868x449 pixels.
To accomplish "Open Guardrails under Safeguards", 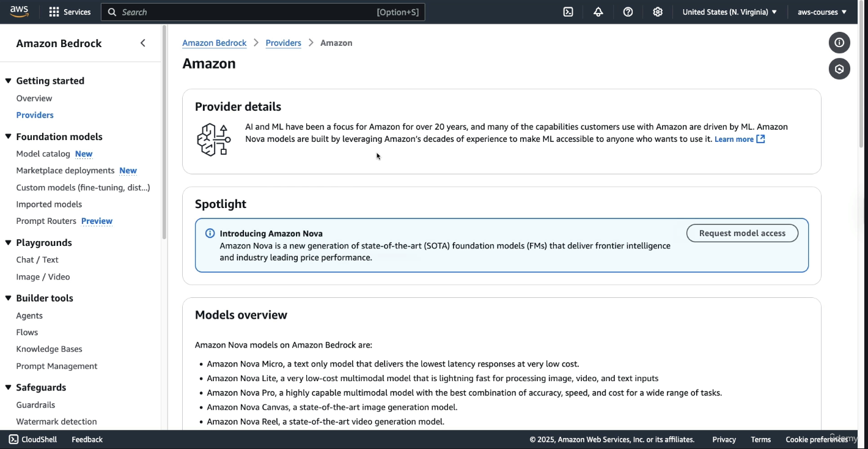I will click(x=35, y=404).
